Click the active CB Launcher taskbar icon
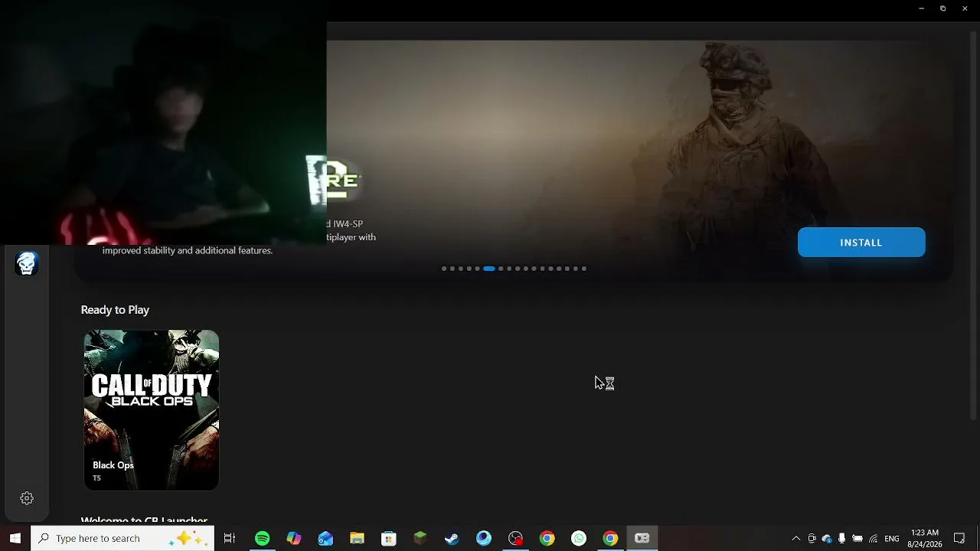Screen dimensions: 980x551 pos(642,538)
